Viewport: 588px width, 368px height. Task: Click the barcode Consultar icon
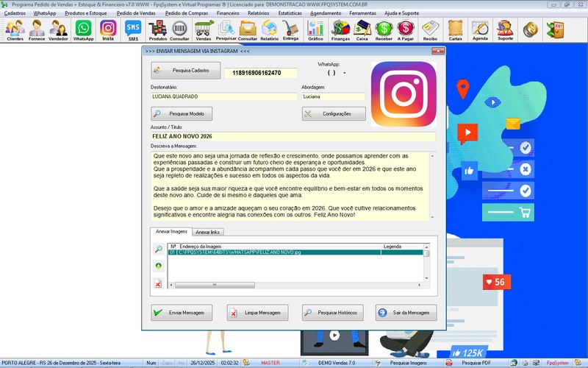coord(179,30)
